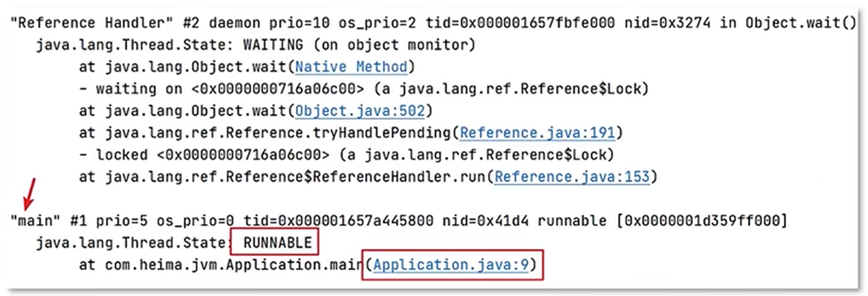Open the Reference.java:191 link

click(537, 133)
